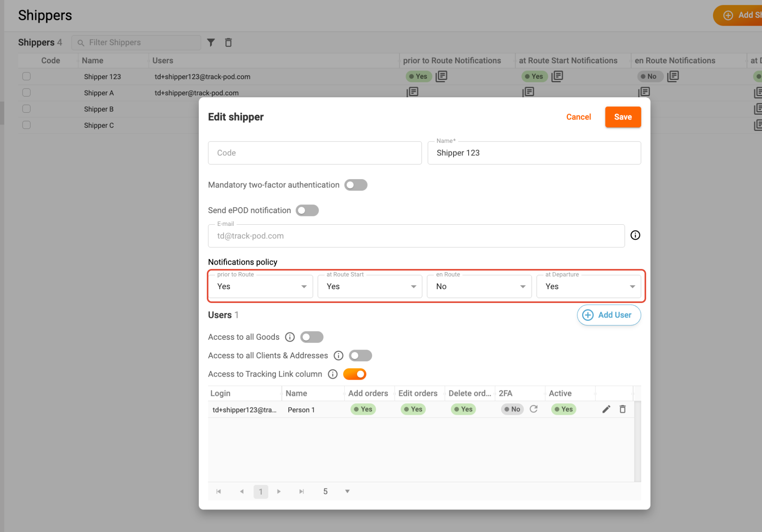The width and height of the screenshot is (762, 532).
Task: Click the info icon for Access to all Goods
Action: pos(290,337)
